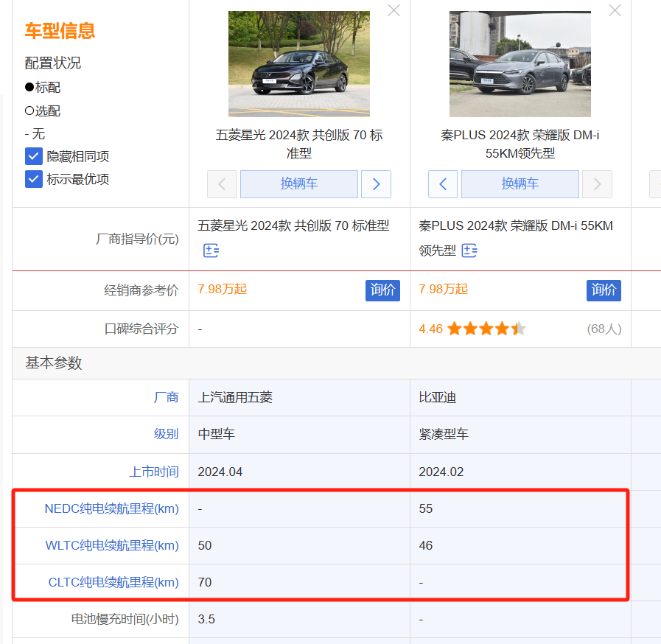
Task: Open the 五菱星光 car photo
Action: click(x=299, y=64)
